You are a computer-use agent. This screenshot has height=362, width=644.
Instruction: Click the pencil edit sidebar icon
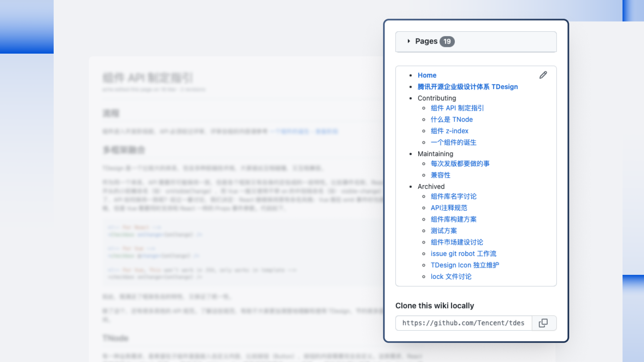543,75
